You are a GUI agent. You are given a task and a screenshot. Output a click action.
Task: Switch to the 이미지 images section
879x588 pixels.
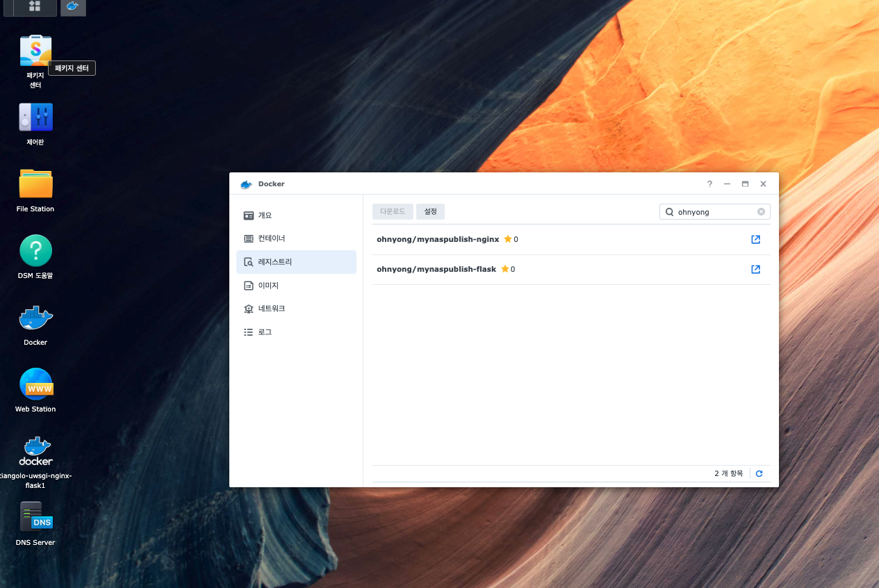[296, 286]
